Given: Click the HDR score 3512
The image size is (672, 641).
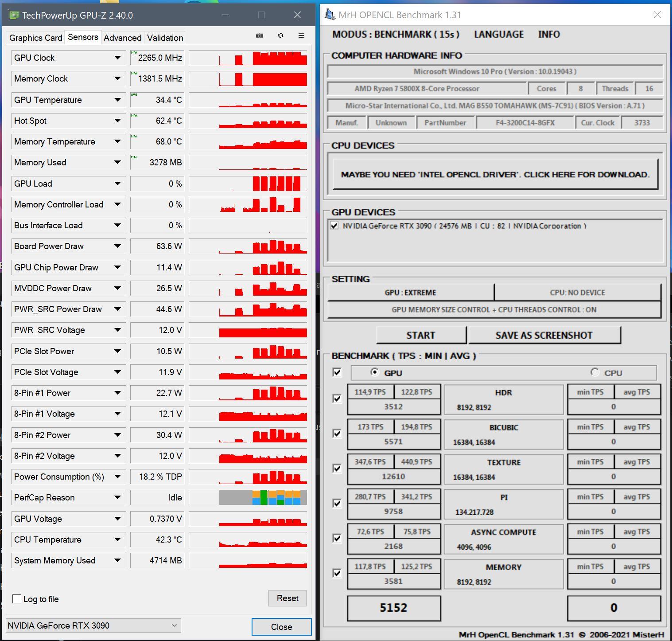Looking at the screenshot, I should [x=393, y=406].
